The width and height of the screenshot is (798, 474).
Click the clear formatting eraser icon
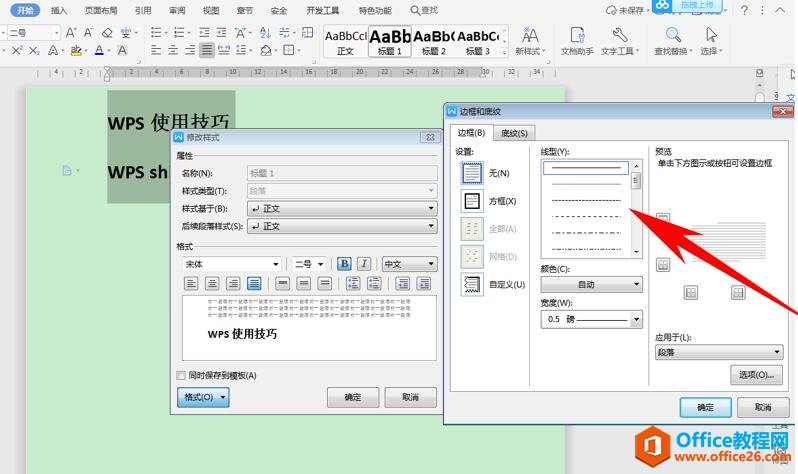click(107, 33)
